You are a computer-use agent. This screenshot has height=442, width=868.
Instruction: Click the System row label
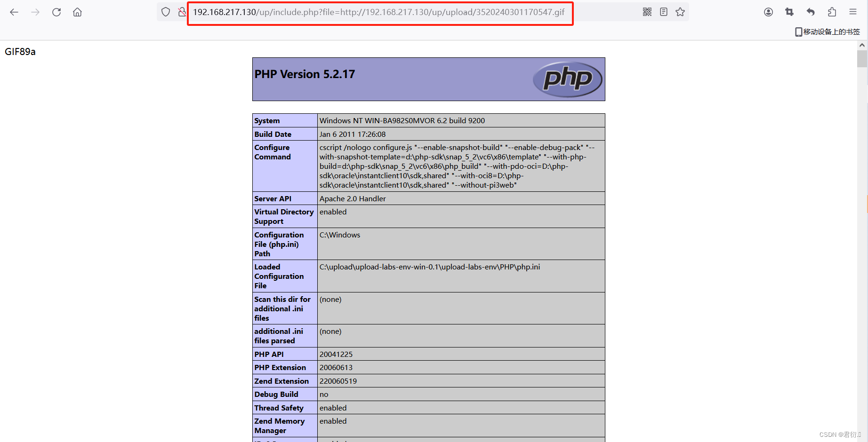[267, 121]
